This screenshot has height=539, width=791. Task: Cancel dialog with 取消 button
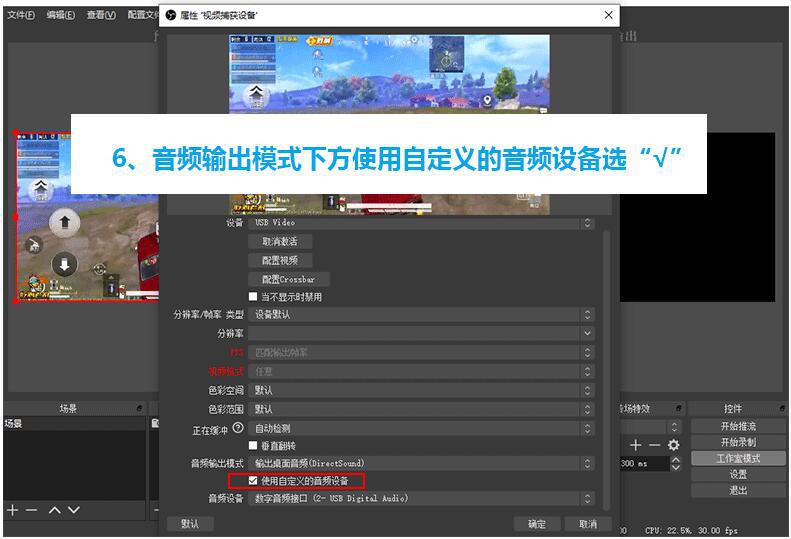tap(588, 524)
